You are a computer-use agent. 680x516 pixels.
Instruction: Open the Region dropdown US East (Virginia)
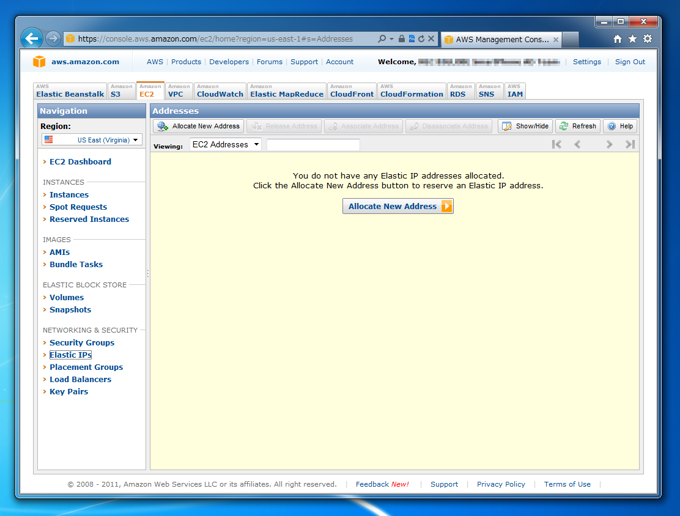92,140
